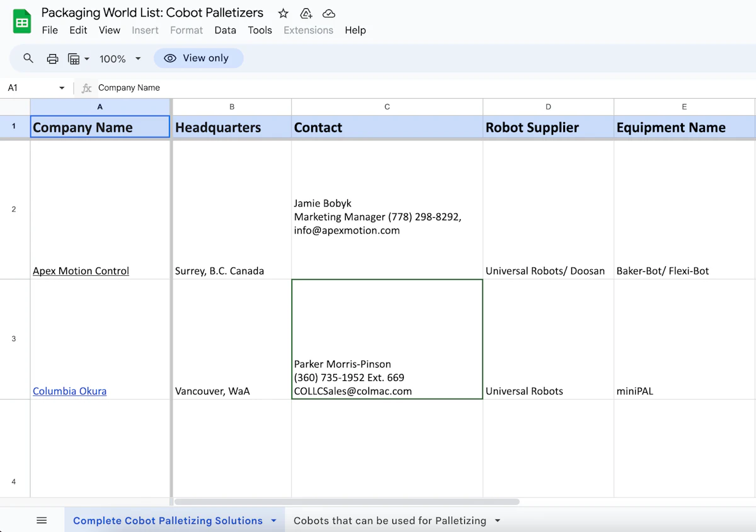This screenshot has height=532, width=756.
Task: Star this spreadsheet
Action: (283, 13)
